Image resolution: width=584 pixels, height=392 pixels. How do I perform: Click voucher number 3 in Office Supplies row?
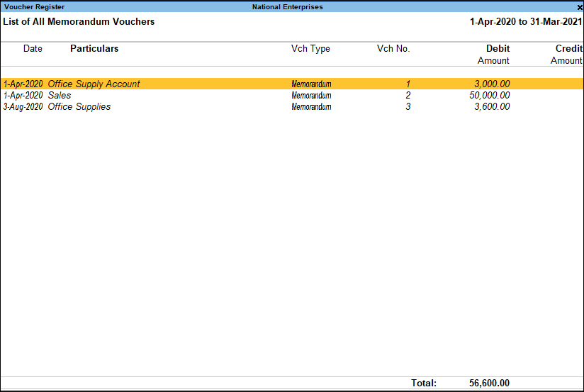[x=408, y=106]
